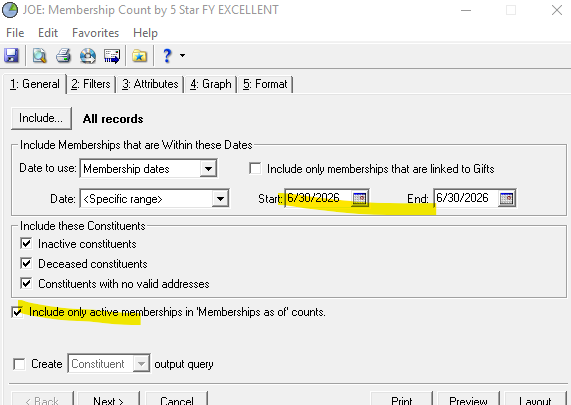Close the report window

(x=556, y=10)
